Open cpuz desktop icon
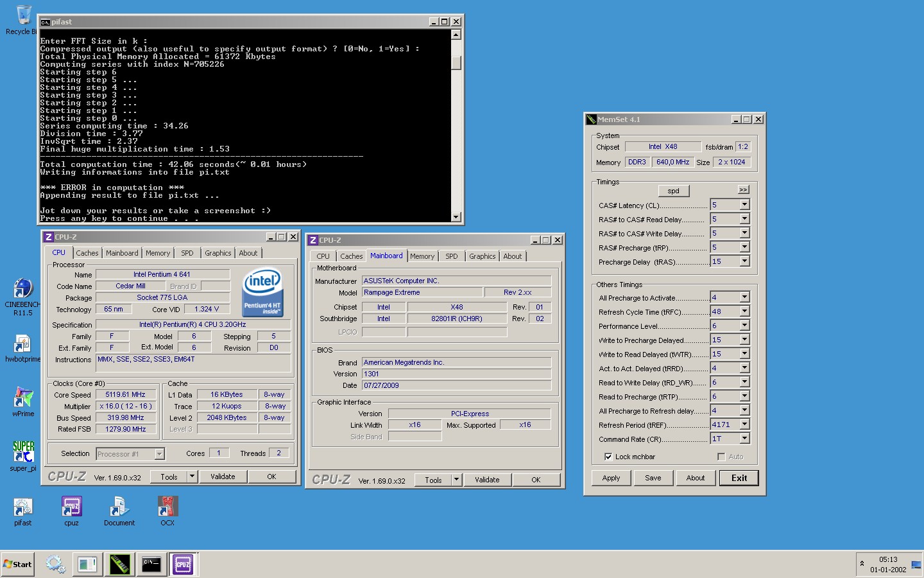Screen dimensions: 924x578 click(71, 511)
